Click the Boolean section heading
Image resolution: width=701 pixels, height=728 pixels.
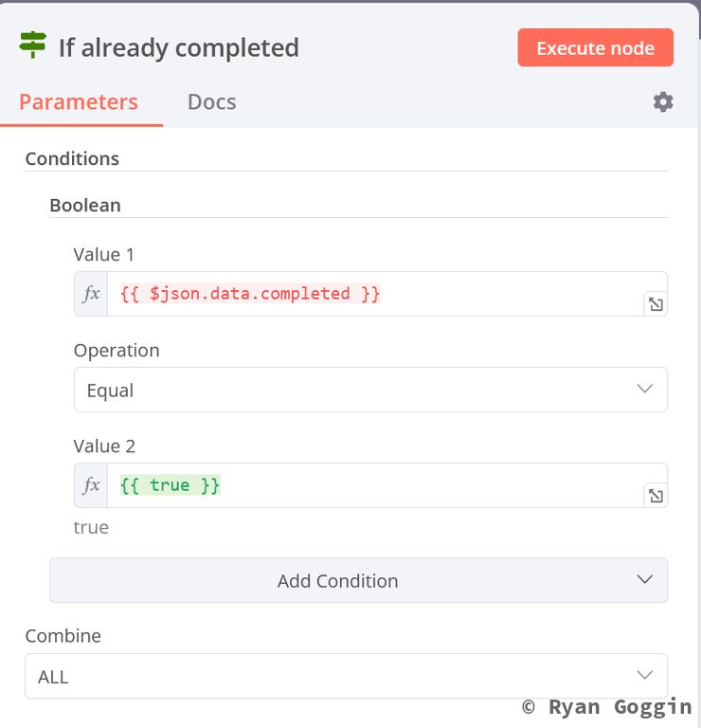pyautogui.click(x=85, y=205)
